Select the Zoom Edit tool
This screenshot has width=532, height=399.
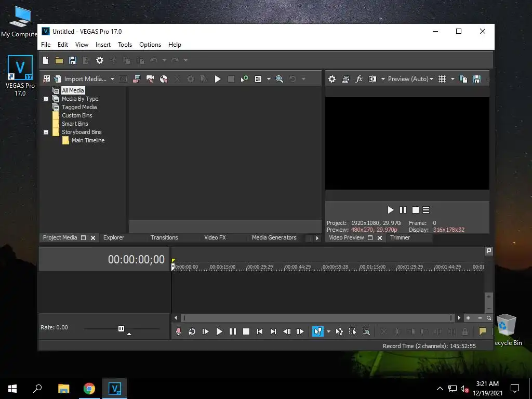pyautogui.click(x=366, y=331)
